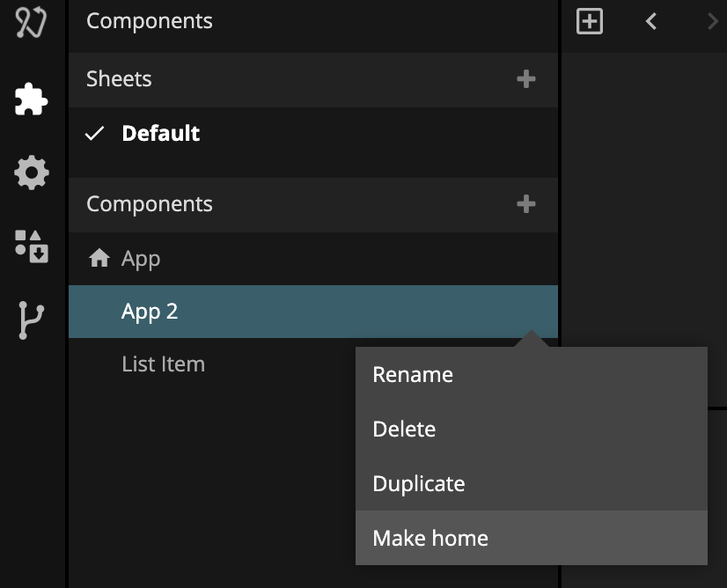The image size is (727, 588).
Task: Click the Sheets section header
Action: click(x=119, y=79)
